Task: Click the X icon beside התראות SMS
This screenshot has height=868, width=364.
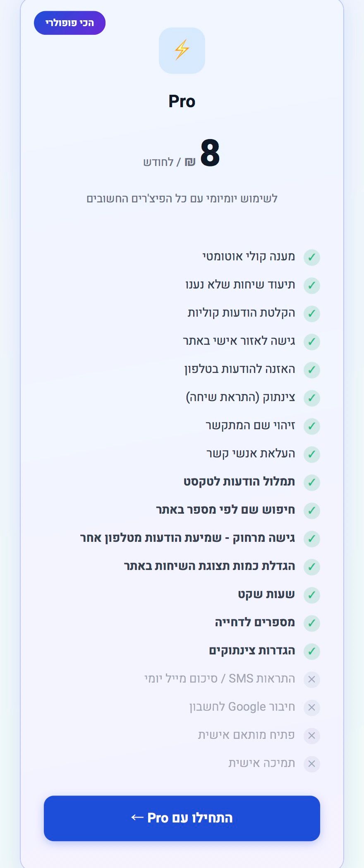Action: click(311, 679)
